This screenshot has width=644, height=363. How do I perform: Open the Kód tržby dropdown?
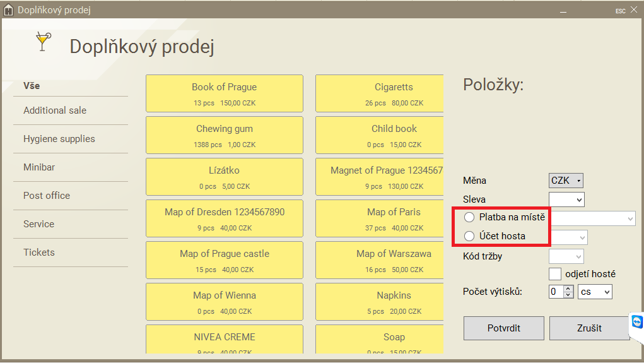pyautogui.click(x=566, y=256)
